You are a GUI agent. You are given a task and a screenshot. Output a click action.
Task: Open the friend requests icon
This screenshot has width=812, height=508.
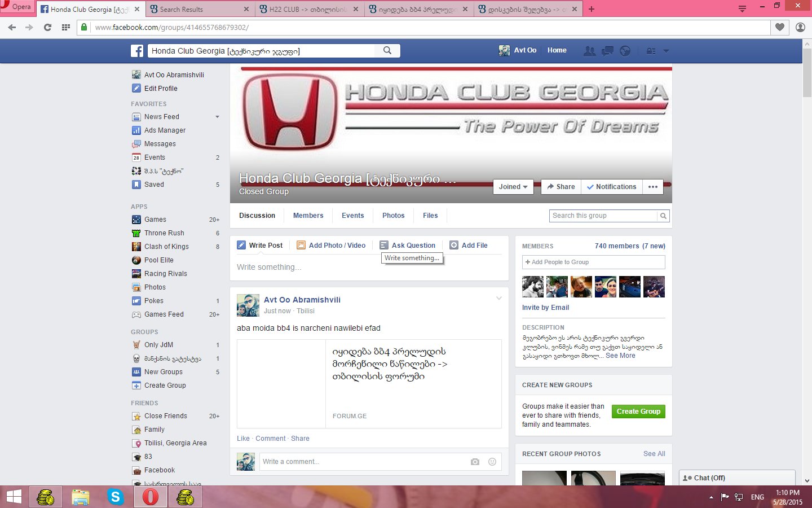pos(589,51)
